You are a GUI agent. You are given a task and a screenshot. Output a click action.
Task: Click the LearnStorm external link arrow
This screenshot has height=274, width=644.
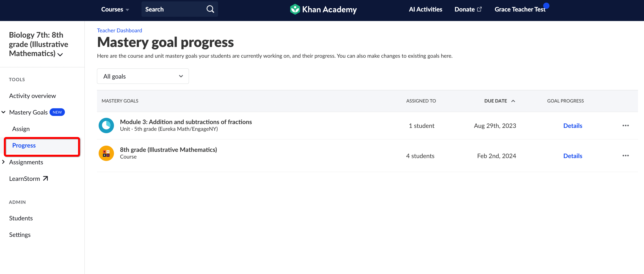coord(45,178)
